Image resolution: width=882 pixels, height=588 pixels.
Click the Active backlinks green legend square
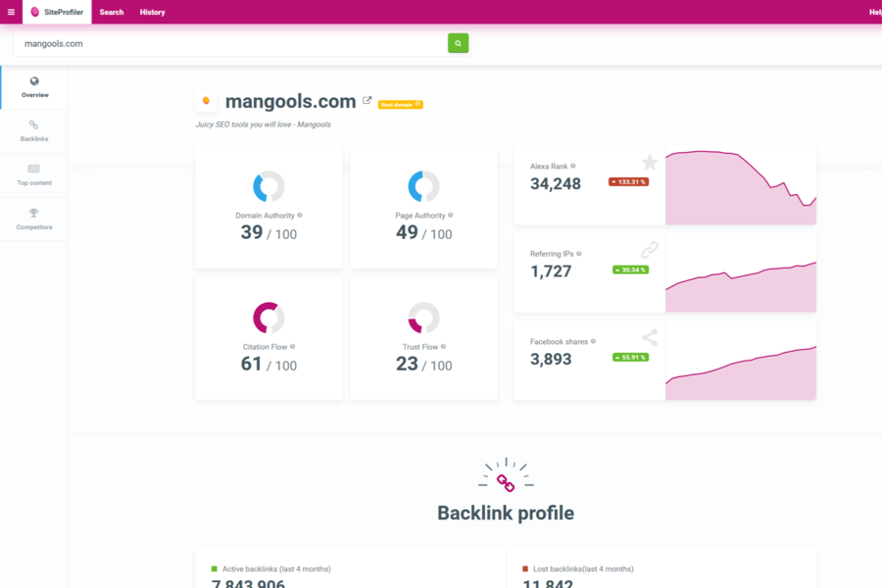pyautogui.click(x=215, y=568)
